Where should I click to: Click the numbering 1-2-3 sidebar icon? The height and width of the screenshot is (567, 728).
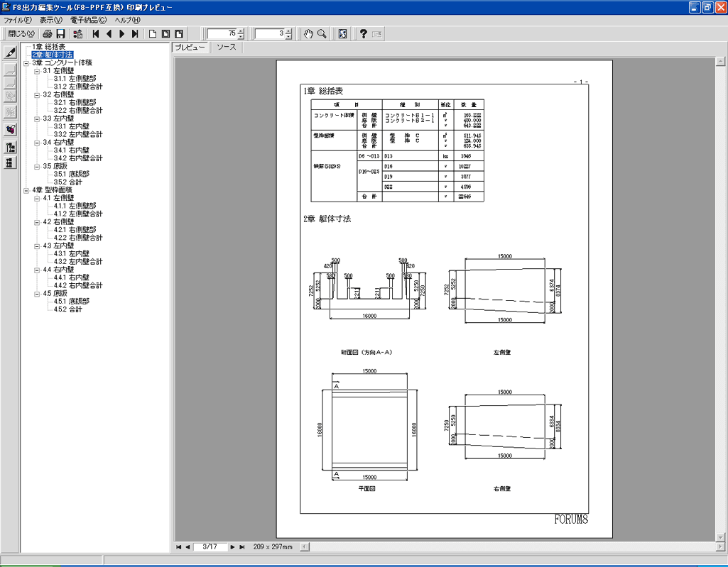11,129
